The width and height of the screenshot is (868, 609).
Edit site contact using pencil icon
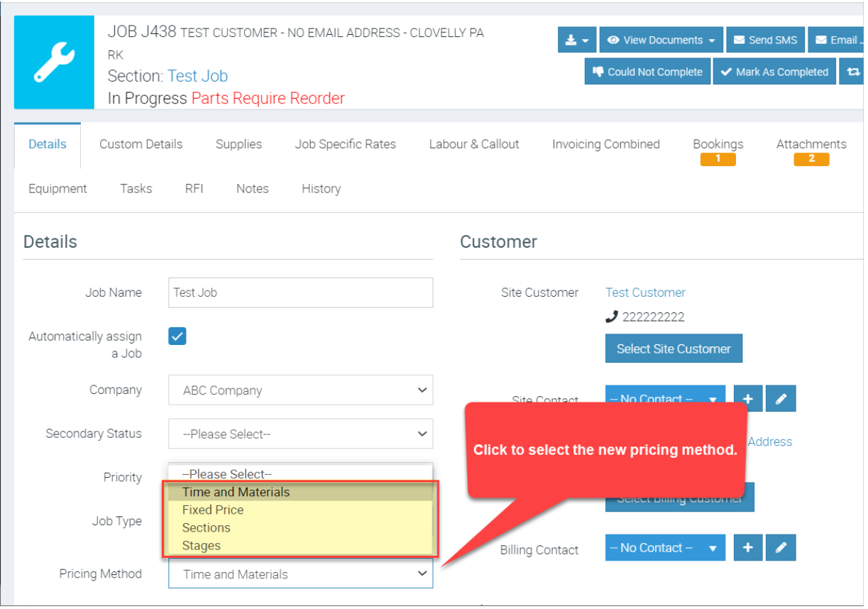click(781, 399)
